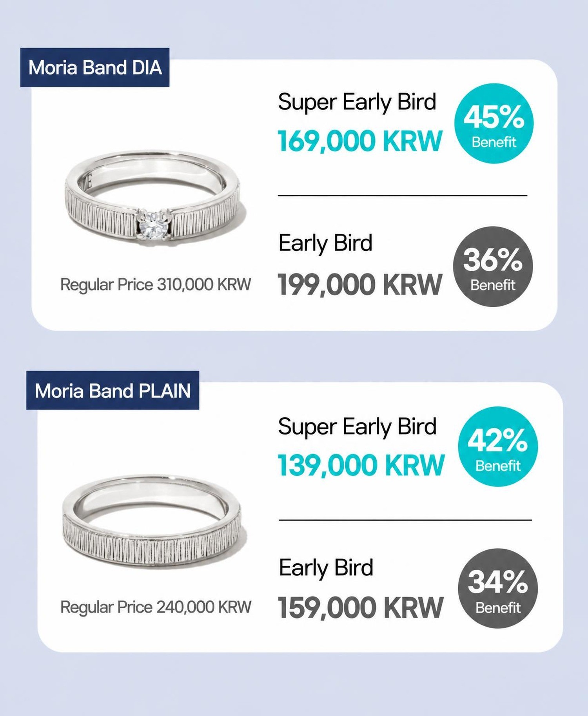Click Early Bird heading in PLAIN card
Viewport: 588px width, 716px height.
tap(326, 568)
